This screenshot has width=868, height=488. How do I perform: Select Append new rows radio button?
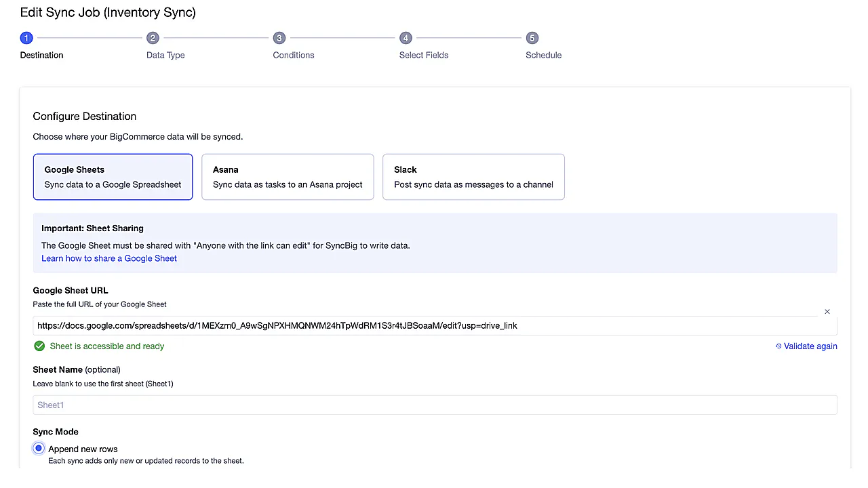click(x=39, y=449)
